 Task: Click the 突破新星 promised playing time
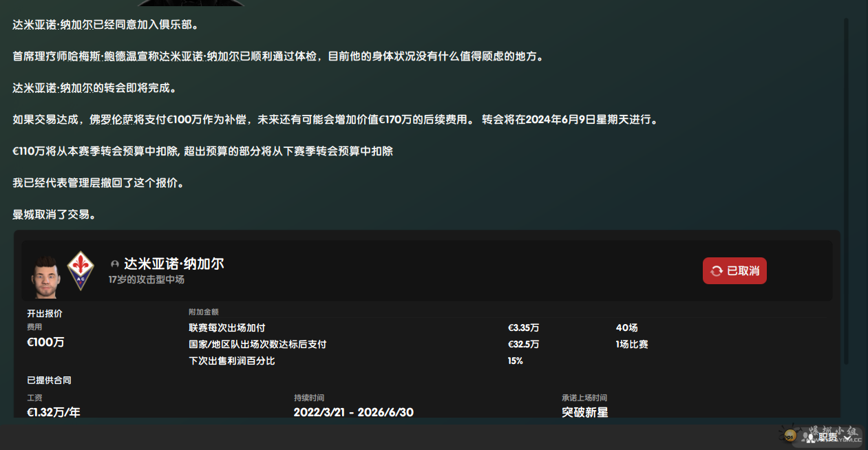pyautogui.click(x=584, y=412)
